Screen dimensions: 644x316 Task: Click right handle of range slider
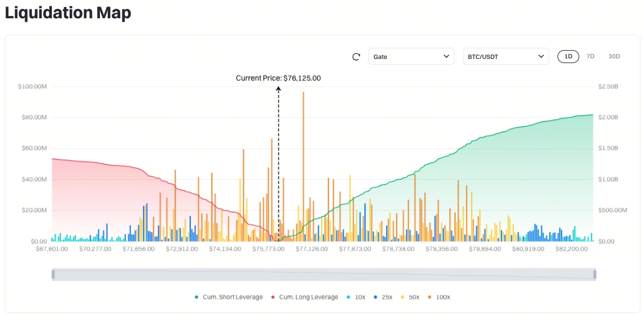pos(595,275)
